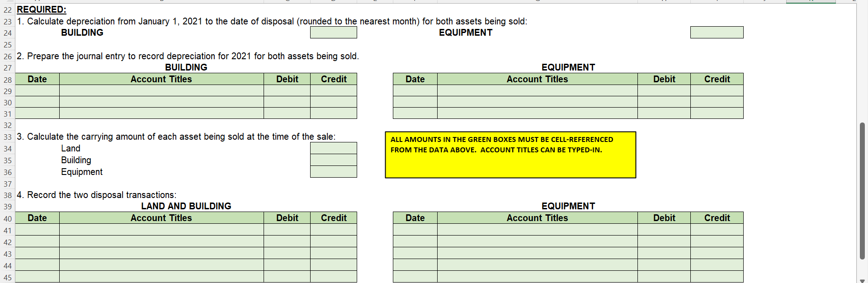The height and width of the screenshot is (283, 868).
Task: Click the Date header of BUILDING journal row 28
Action: pos(38,79)
